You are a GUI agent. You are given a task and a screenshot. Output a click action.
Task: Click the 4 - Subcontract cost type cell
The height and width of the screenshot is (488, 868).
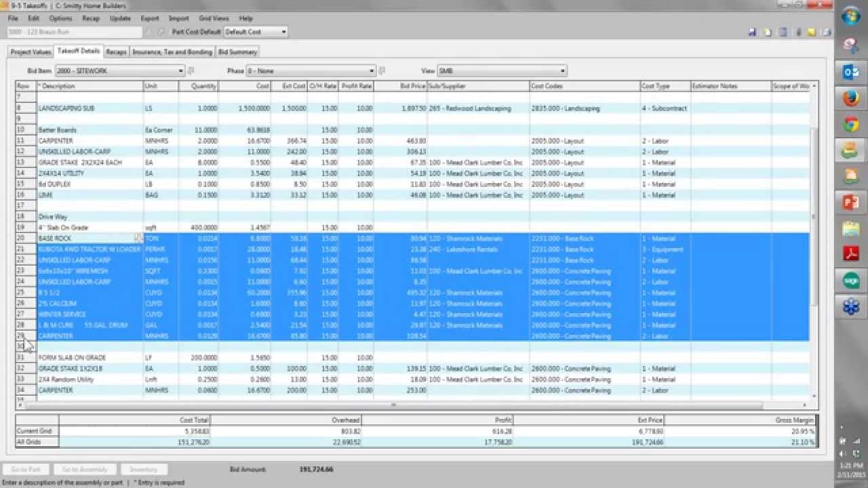[665, 108]
